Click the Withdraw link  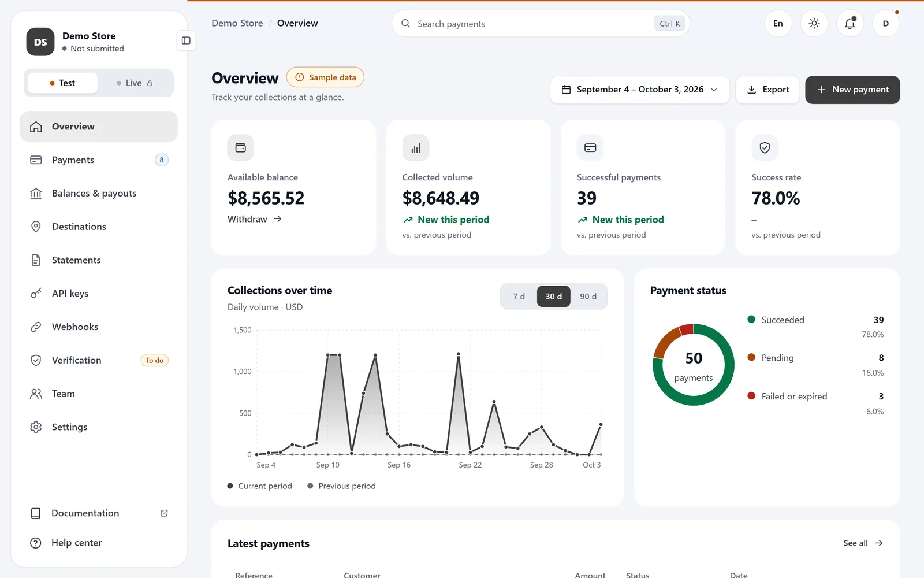(255, 219)
